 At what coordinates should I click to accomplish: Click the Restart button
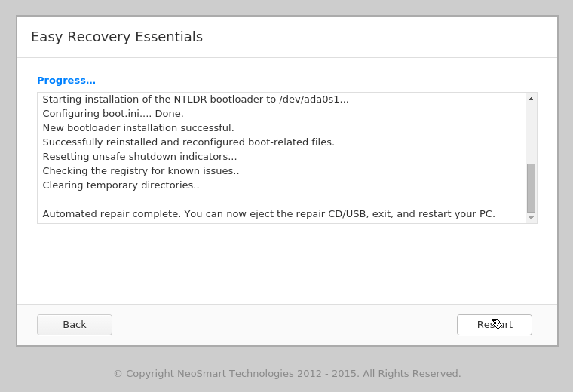pyautogui.click(x=494, y=325)
